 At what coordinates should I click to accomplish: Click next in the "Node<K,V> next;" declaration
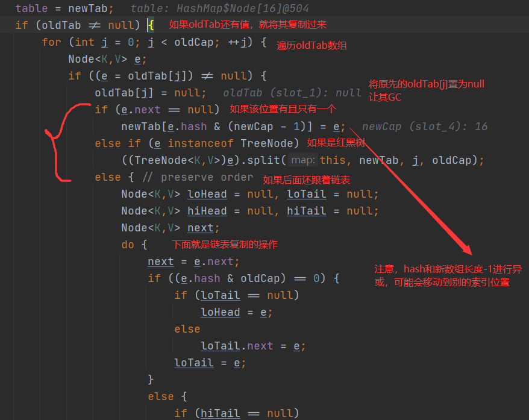pos(201,228)
